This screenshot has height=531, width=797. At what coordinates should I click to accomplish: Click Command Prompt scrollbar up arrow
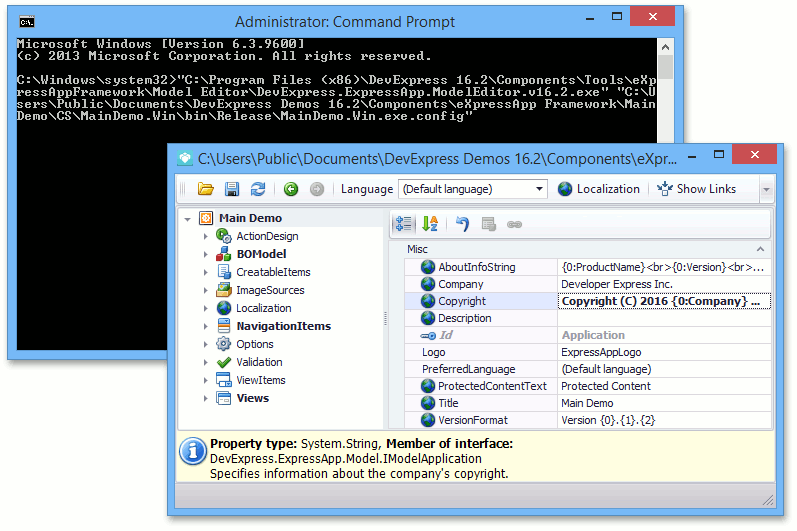coord(665,47)
